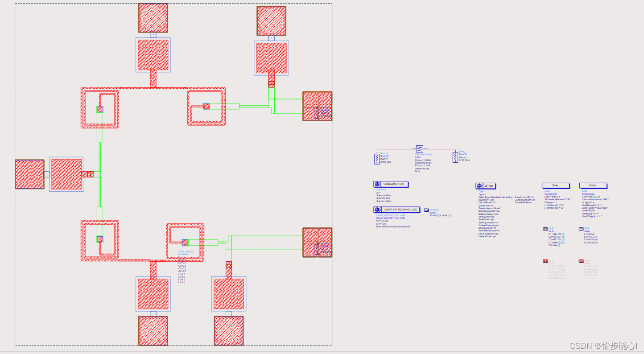Click the 'Num=2' text on Term2
The image size is (644, 354).
pos(462,157)
